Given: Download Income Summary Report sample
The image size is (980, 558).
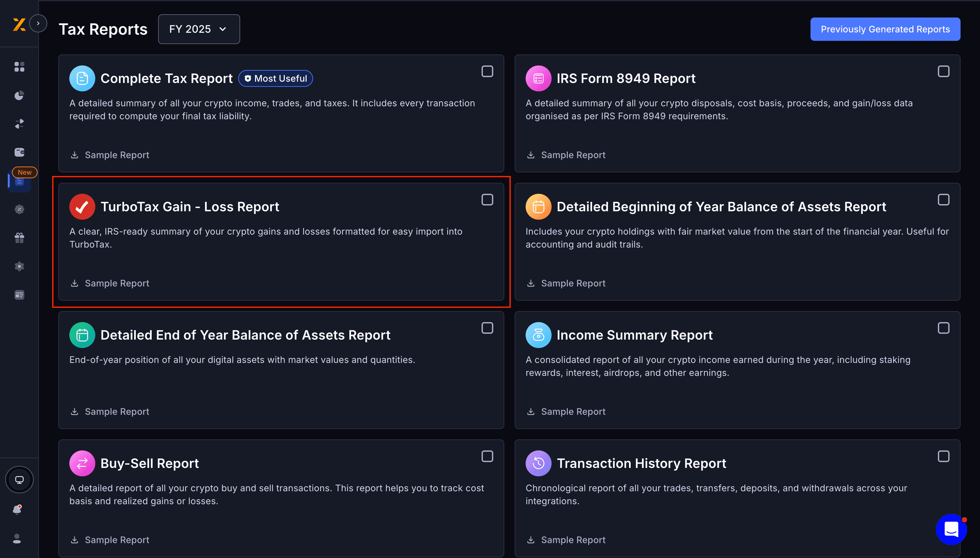Looking at the screenshot, I should [x=566, y=411].
